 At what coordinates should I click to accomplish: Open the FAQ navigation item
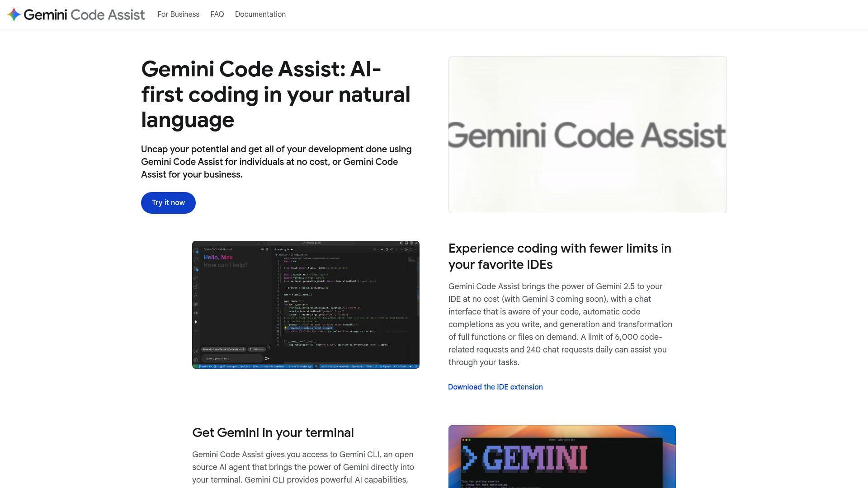tap(217, 14)
